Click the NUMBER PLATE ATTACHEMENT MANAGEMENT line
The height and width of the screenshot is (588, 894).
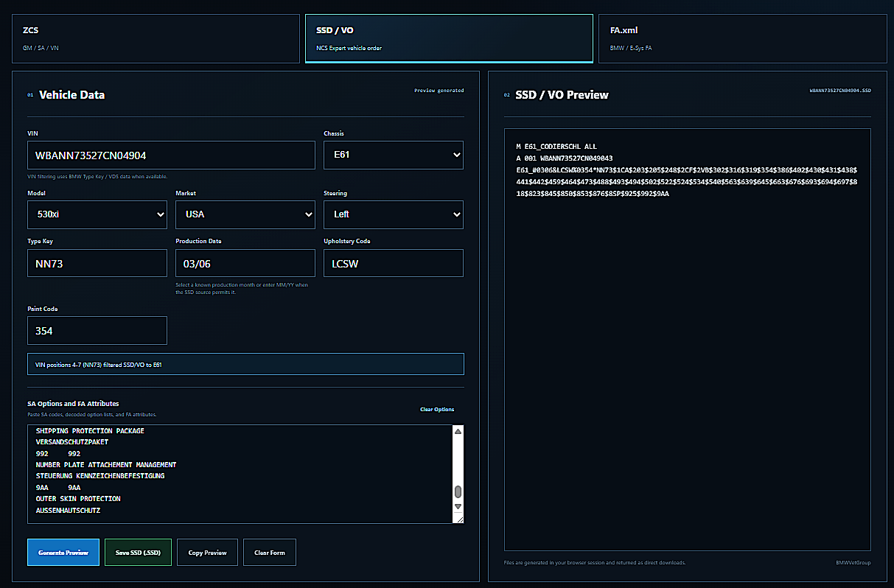106,465
